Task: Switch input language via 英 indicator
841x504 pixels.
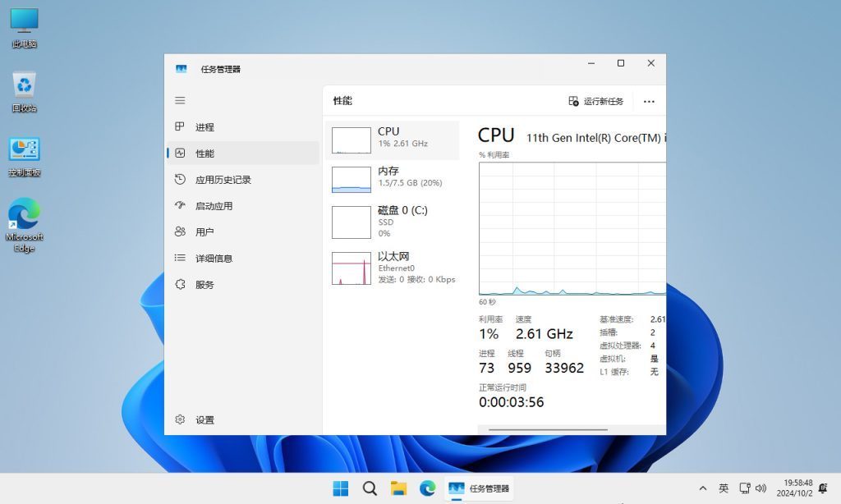Action: [724, 487]
